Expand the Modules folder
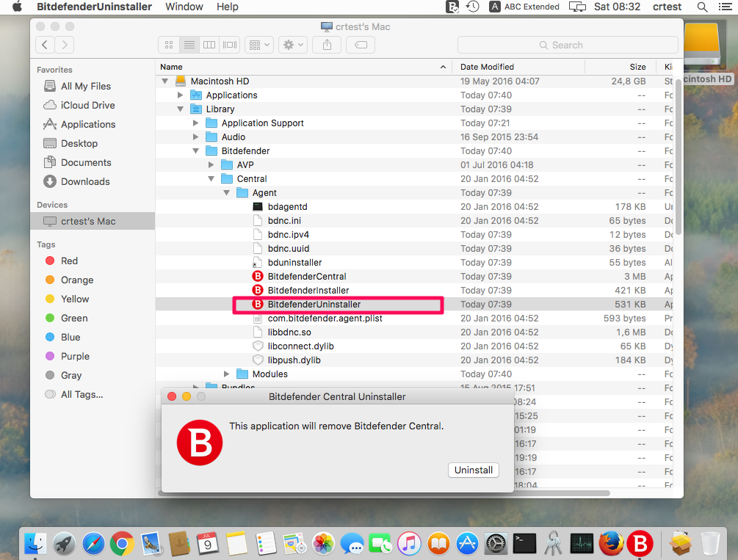Viewport: 738px width, 560px height. click(x=227, y=374)
